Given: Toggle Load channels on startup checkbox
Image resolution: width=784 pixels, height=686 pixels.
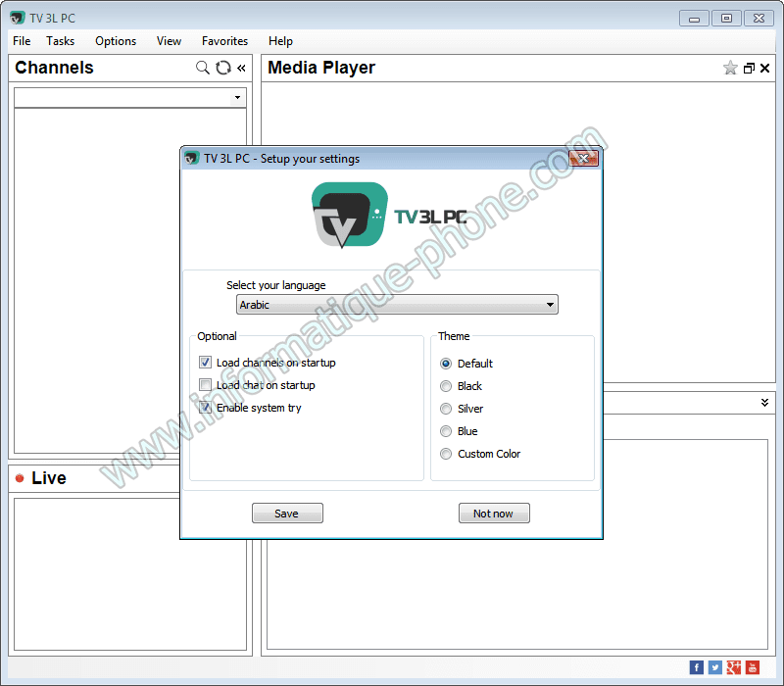Looking at the screenshot, I should [x=205, y=362].
